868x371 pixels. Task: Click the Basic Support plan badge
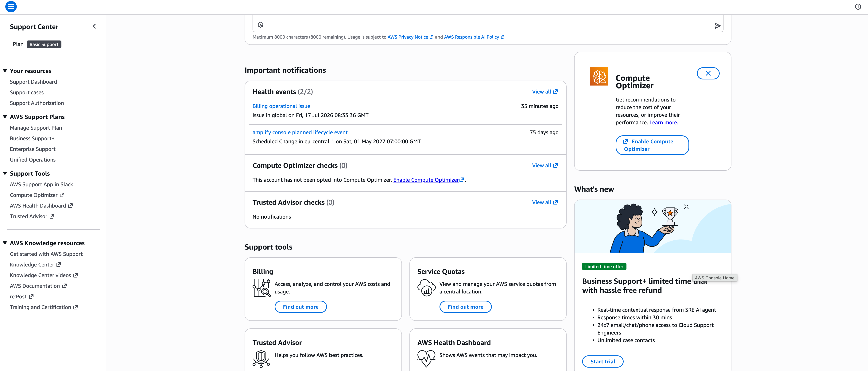(x=44, y=44)
